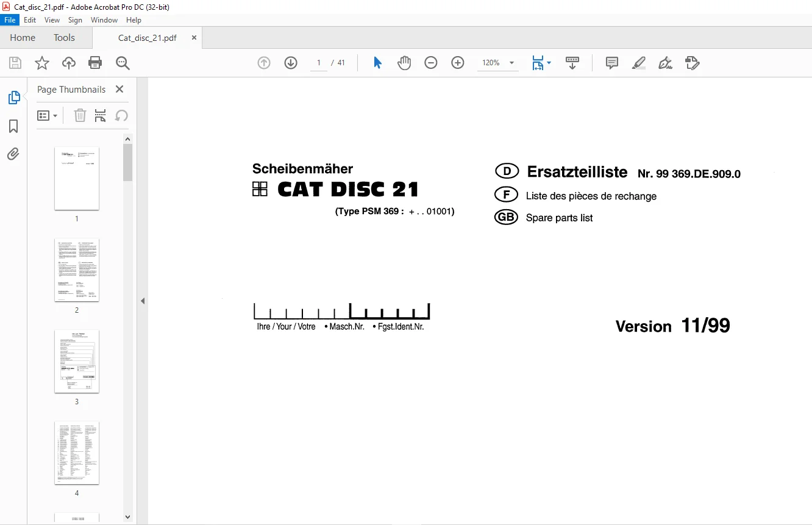
Task: Open the Attachments paperclip panel
Action: point(13,154)
